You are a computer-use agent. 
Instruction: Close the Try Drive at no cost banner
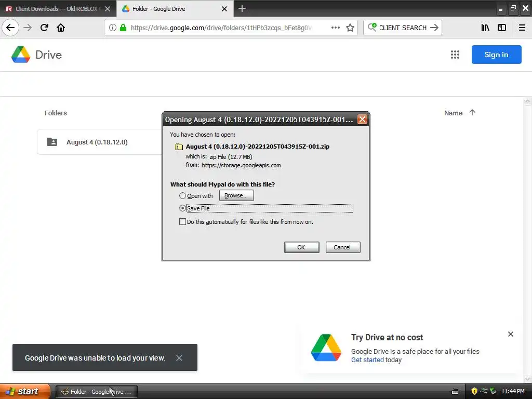(511, 334)
